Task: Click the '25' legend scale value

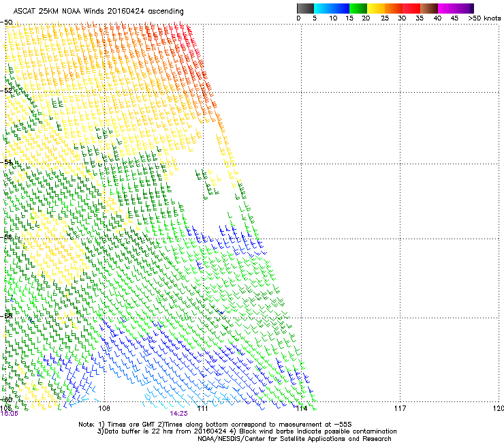Action: tap(385, 18)
